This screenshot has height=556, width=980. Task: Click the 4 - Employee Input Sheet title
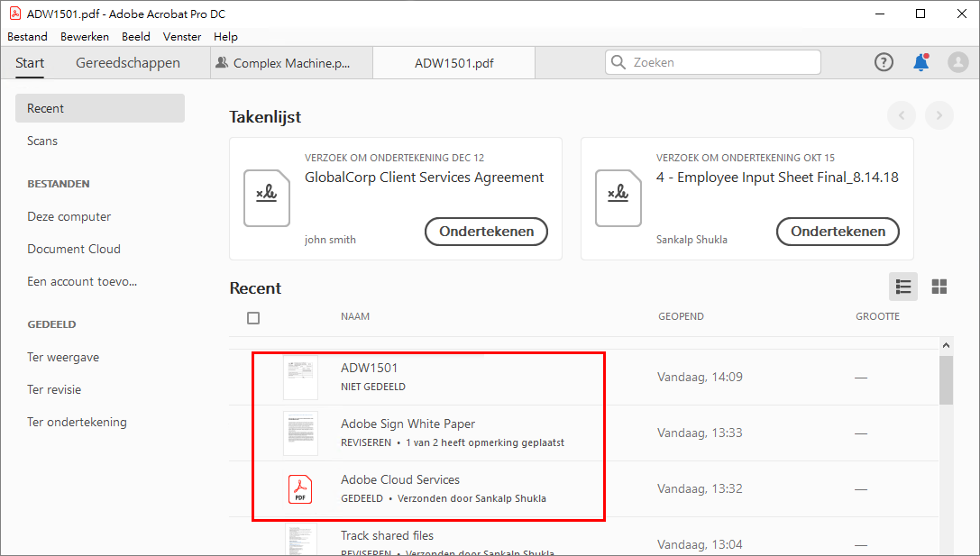(777, 178)
